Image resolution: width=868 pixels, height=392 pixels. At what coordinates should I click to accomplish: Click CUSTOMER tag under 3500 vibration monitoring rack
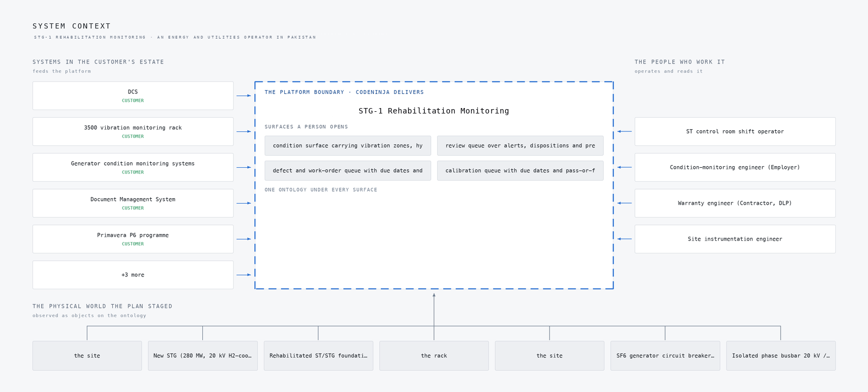(133, 136)
